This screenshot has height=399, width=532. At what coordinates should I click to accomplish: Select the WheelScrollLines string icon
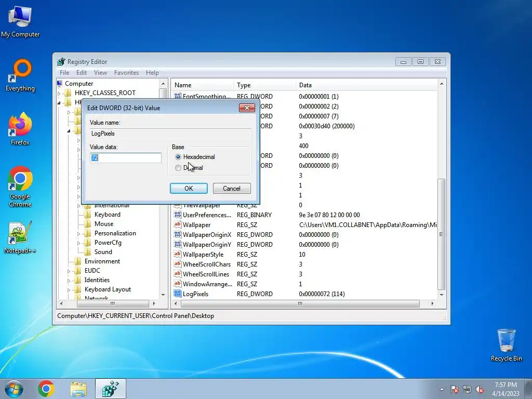coord(178,274)
